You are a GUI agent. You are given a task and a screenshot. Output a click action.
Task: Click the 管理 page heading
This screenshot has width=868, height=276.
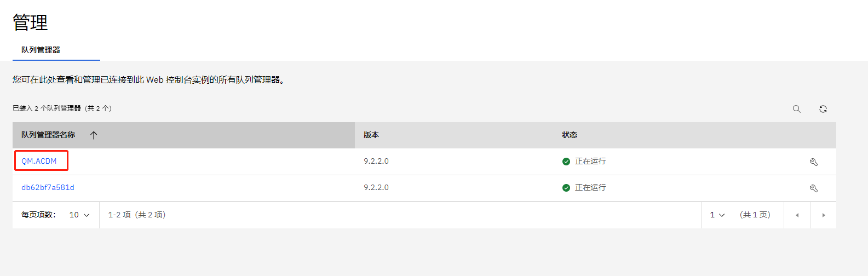point(30,22)
